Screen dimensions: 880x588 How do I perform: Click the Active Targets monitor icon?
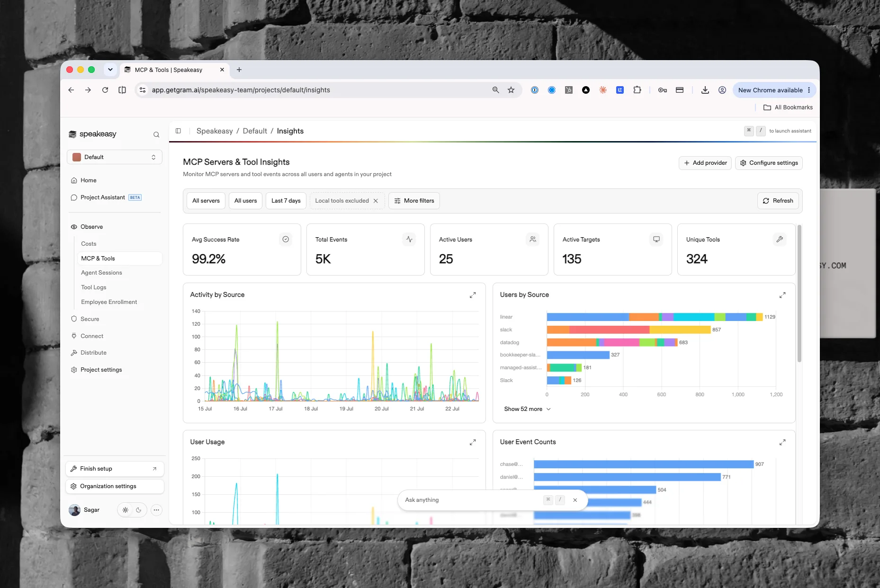pos(656,240)
